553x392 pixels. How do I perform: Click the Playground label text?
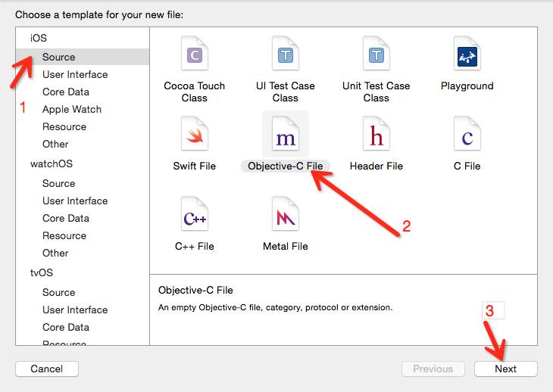[x=467, y=86]
